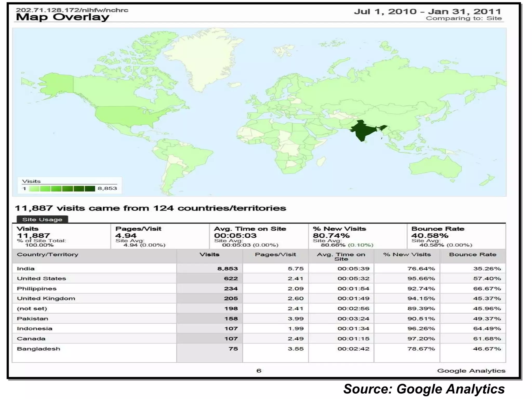532x399 pixels.
Task: Click the date range Jul 1, 2010 - Jan 31, 2011
Action: pyautogui.click(x=428, y=11)
